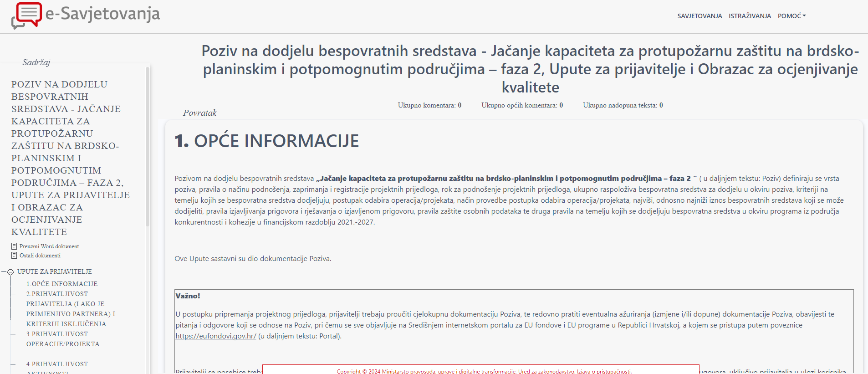Click the document icon beside Ostali dokumenti
This screenshot has width=868, height=374.
14,256
